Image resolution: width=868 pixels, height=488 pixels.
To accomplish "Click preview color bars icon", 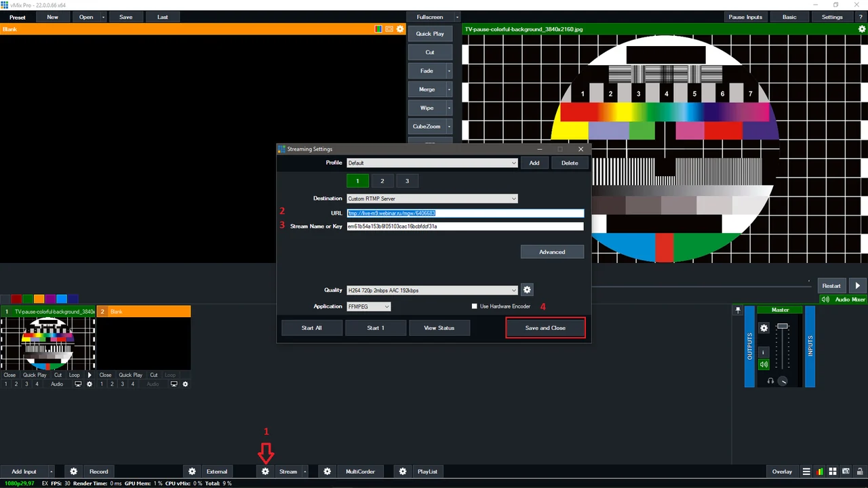I will (x=379, y=29).
